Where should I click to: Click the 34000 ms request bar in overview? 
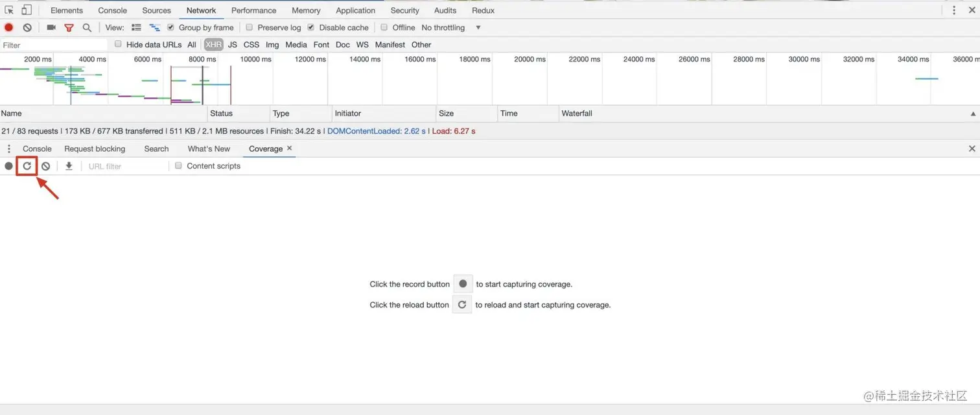pos(927,78)
